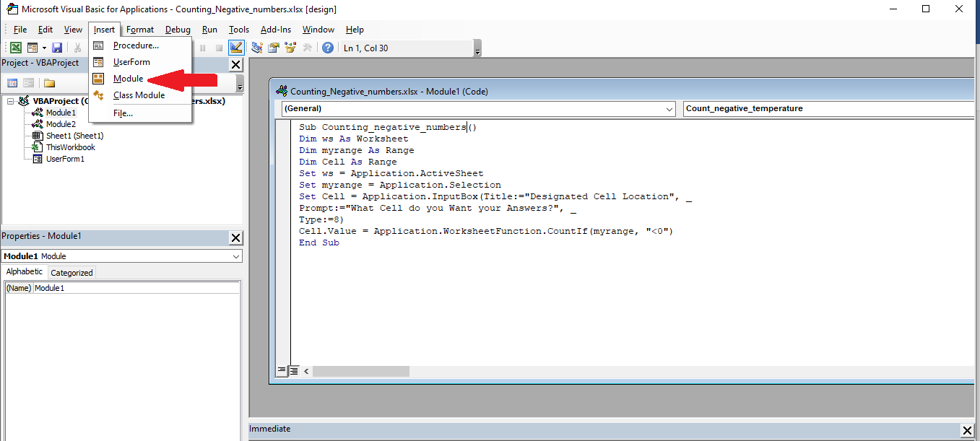Toggle Folders view in Project panel

point(49,83)
